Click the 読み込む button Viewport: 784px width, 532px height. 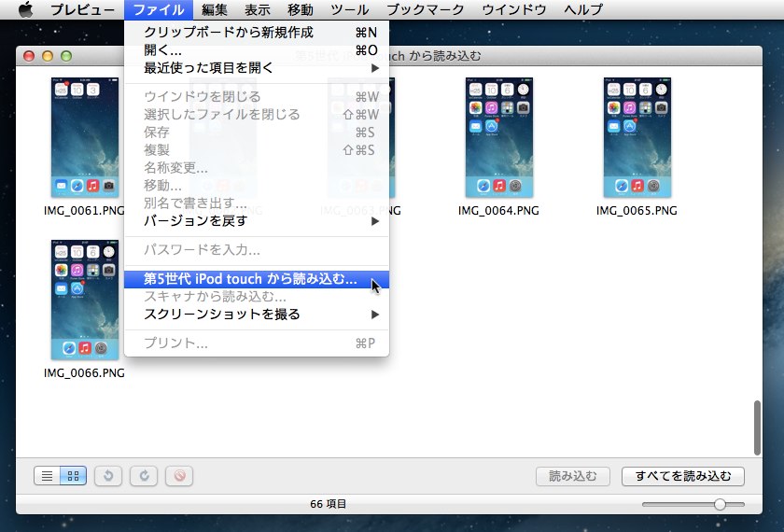point(573,476)
